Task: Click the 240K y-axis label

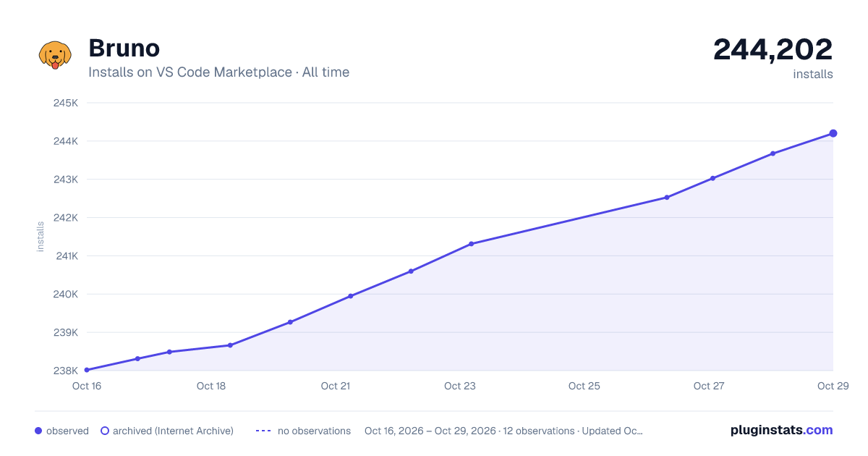Action: coord(66,295)
